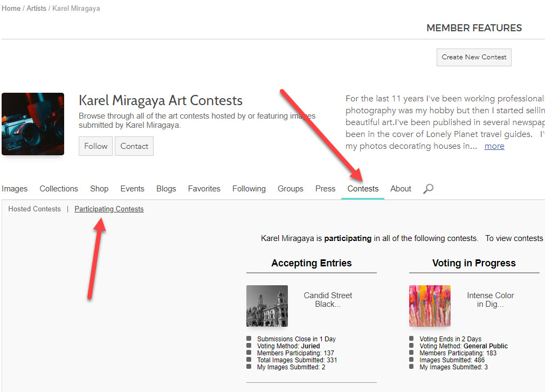Open the About tab

tap(401, 189)
